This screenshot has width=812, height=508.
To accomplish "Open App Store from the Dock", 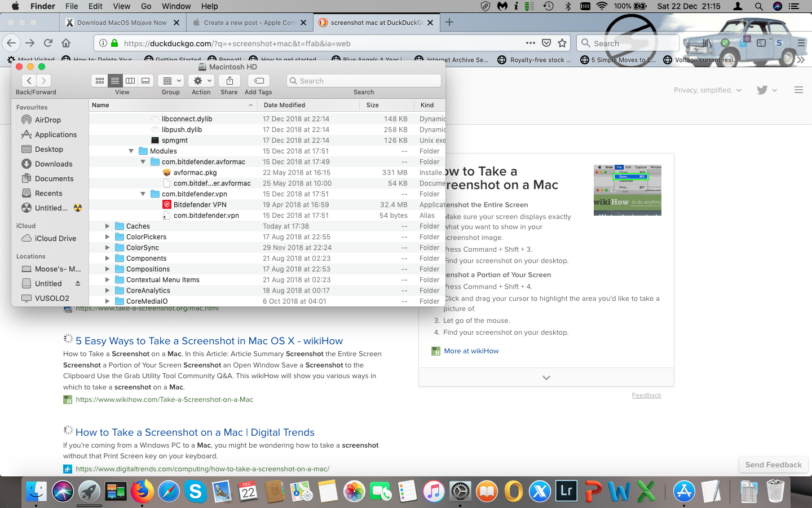I will [684, 492].
